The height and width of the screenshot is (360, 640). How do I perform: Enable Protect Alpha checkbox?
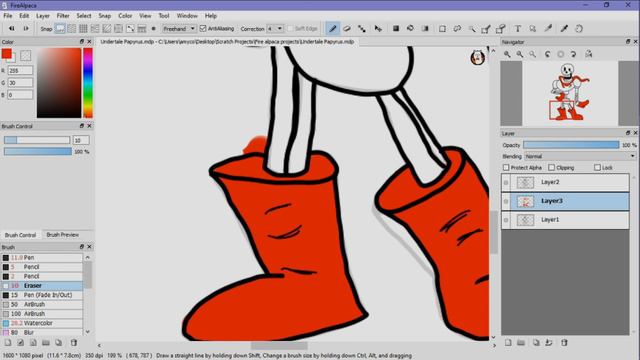pyautogui.click(x=506, y=167)
